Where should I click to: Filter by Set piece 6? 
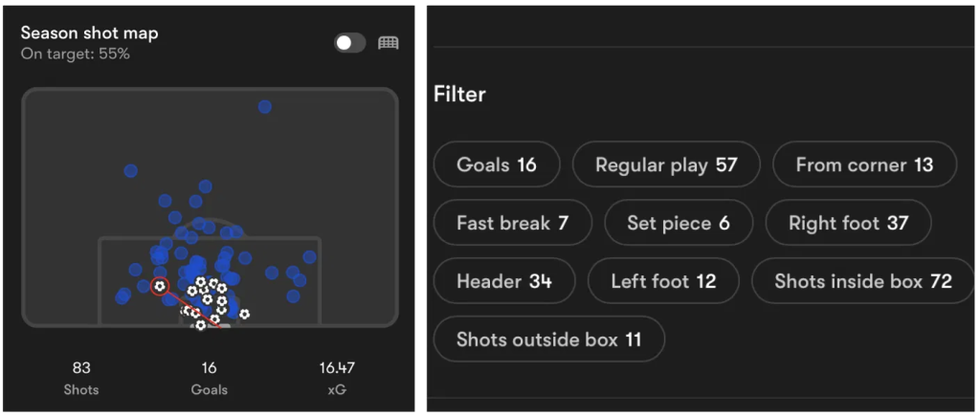click(x=678, y=223)
